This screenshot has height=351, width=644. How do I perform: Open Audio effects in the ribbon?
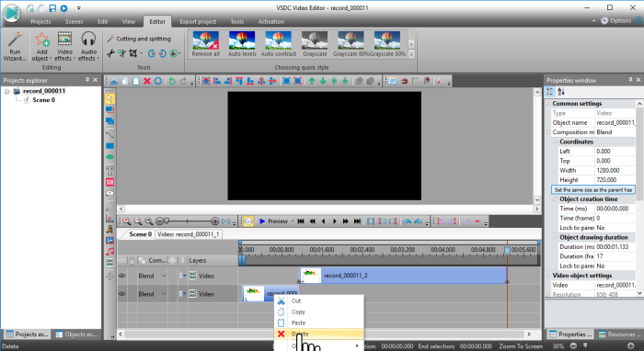pos(88,46)
